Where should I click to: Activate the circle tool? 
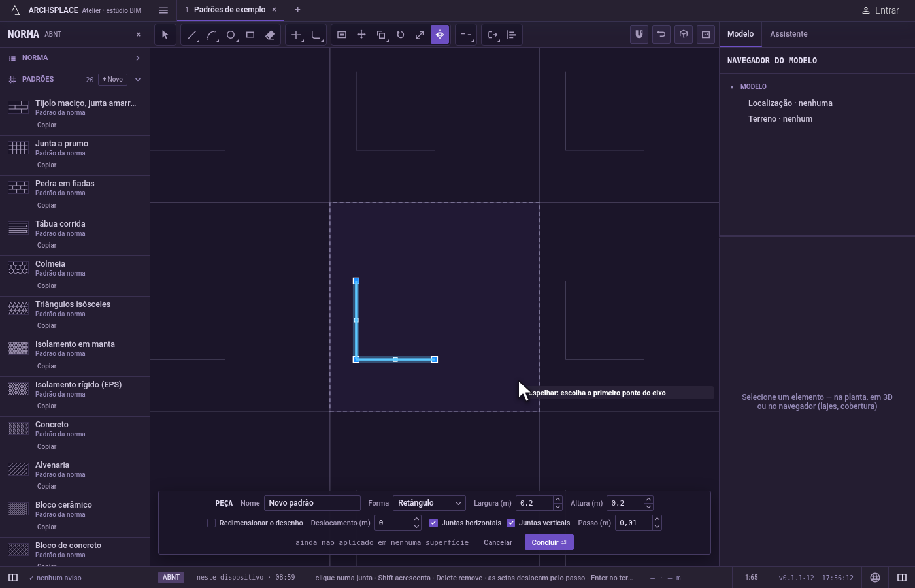(231, 35)
